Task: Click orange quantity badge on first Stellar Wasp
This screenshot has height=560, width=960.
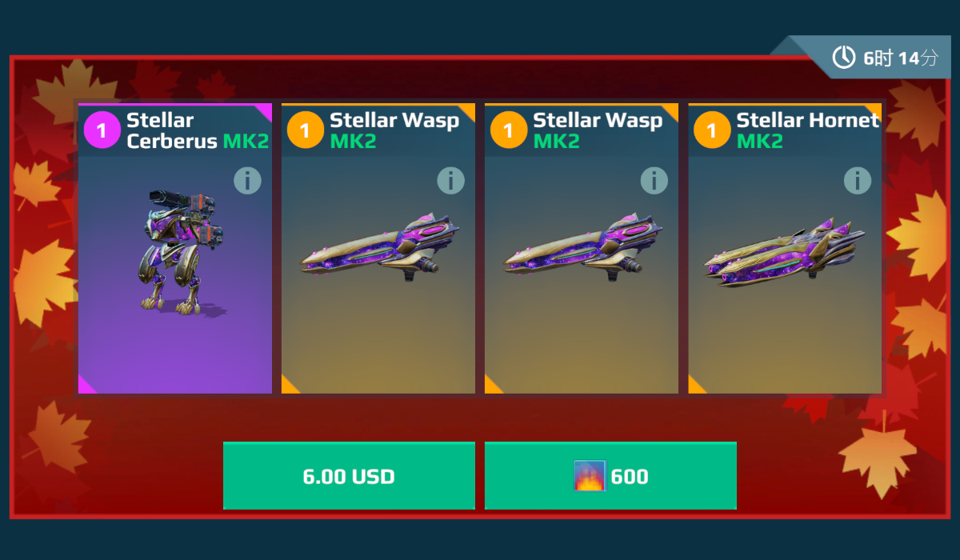Action: click(305, 130)
